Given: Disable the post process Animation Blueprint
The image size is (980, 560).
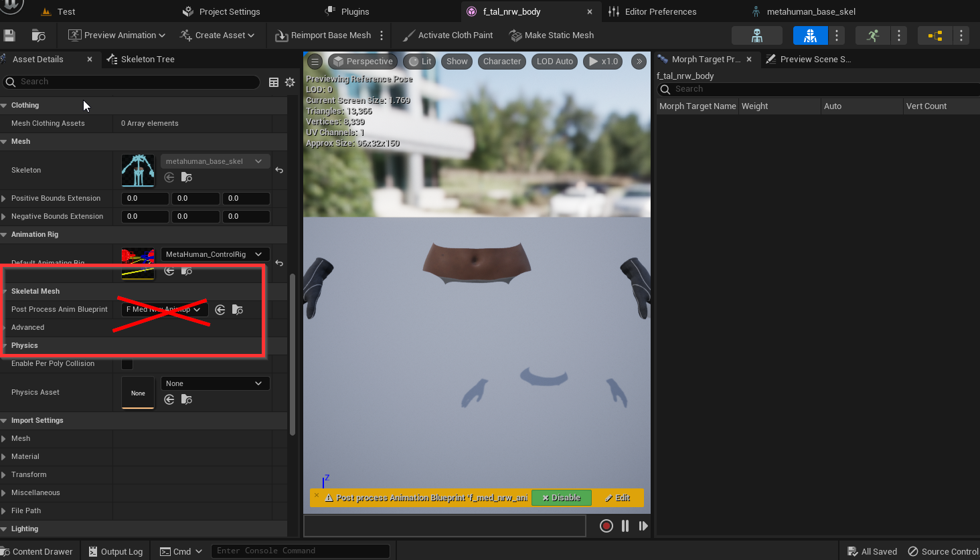Looking at the screenshot, I should point(561,498).
